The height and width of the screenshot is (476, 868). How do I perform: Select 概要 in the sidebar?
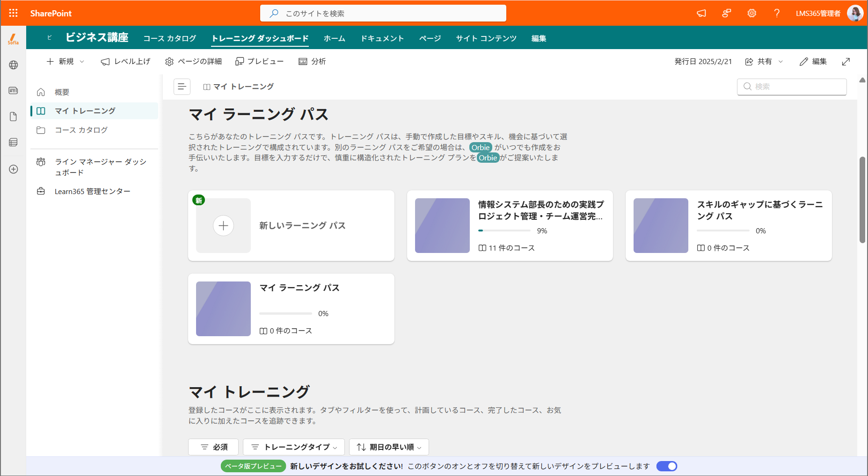(94, 92)
